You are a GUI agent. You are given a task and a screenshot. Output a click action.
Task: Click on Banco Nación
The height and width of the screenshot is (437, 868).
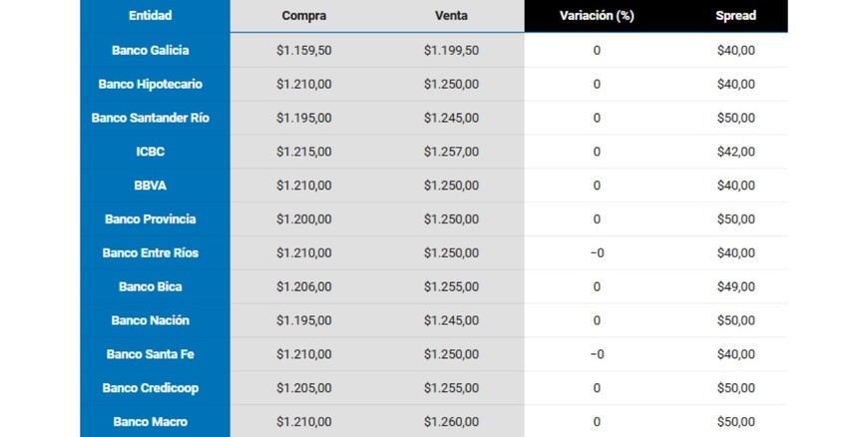(151, 321)
